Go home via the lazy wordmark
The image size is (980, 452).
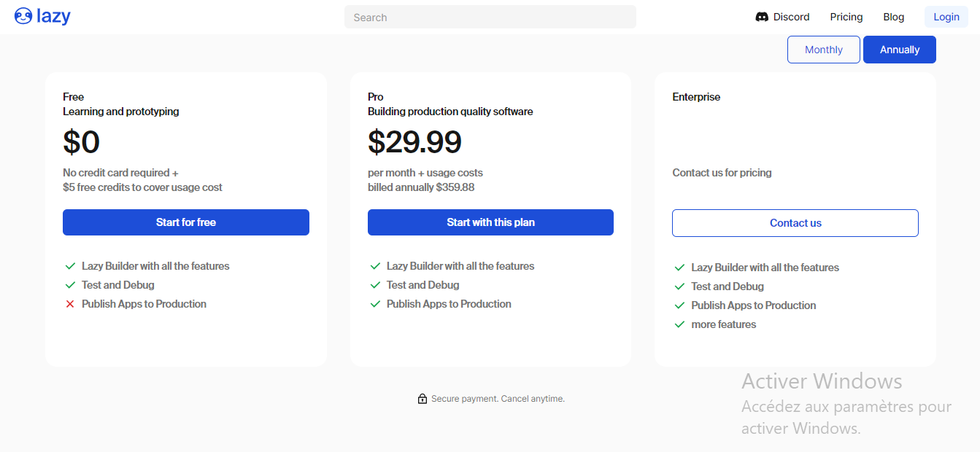53,16
